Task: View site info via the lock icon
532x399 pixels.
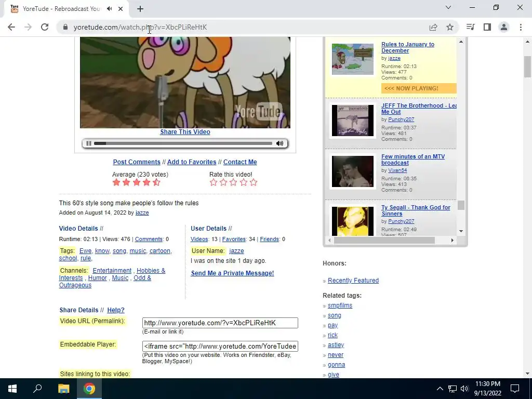Action: pyautogui.click(x=65, y=27)
